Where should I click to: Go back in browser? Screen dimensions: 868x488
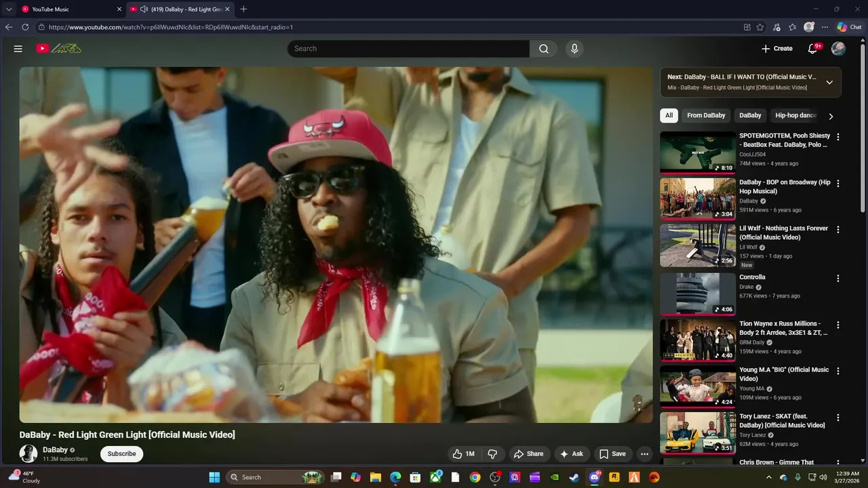pyautogui.click(x=9, y=27)
